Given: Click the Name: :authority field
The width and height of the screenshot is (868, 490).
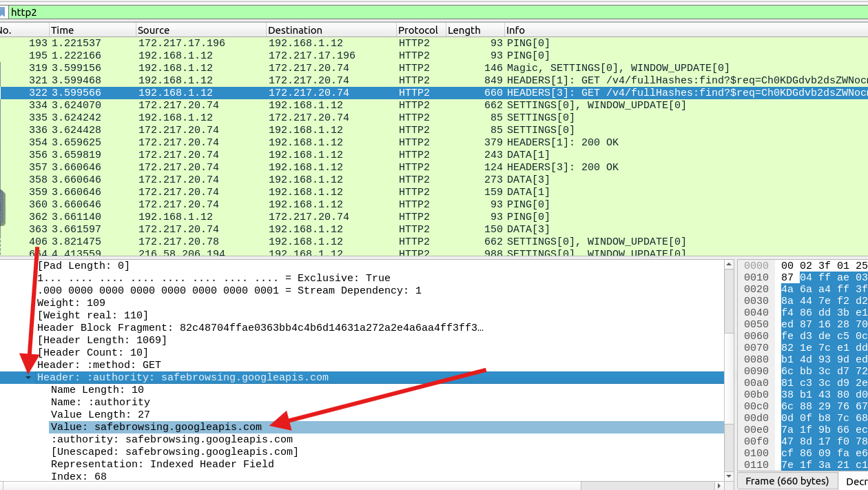Looking at the screenshot, I should (x=101, y=402).
